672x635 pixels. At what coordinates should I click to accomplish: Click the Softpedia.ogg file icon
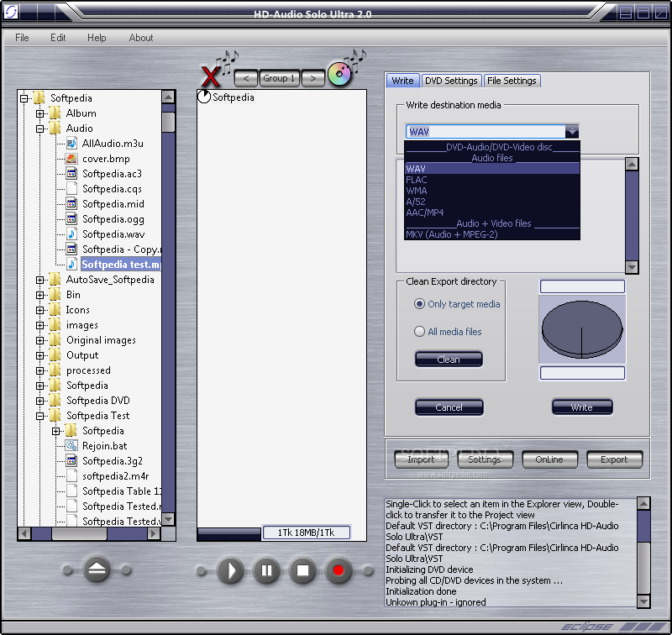pos(71,219)
